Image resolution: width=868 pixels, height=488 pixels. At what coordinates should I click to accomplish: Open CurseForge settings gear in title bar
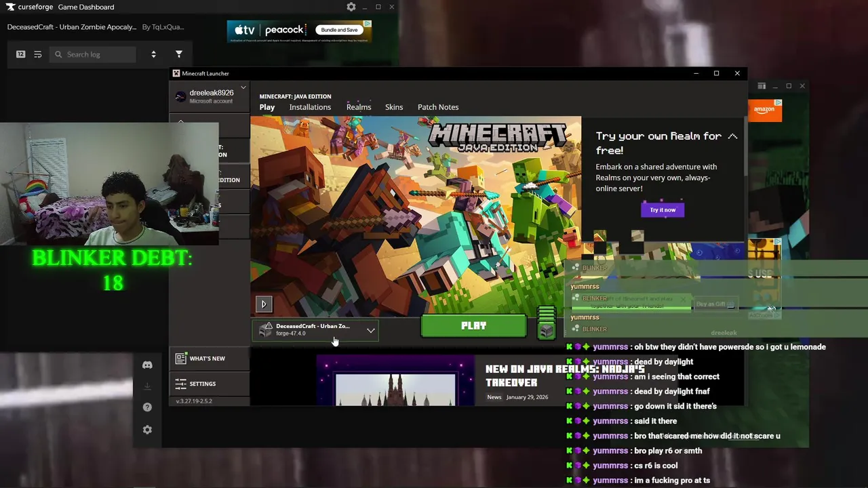pyautogui.click(x=351, y=7)
